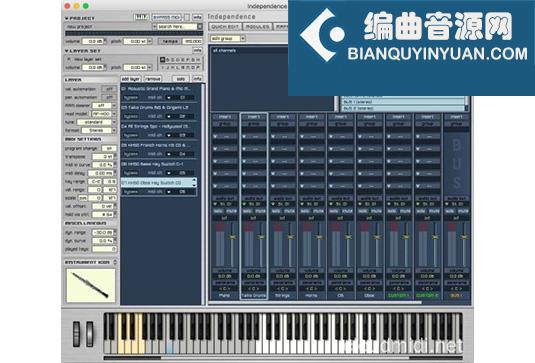Image resolution: width=535 pixels, height=363 pixels.
Task: Select the 01 Acoustic Grand Piano layer
Action: [x=158, y=89]
